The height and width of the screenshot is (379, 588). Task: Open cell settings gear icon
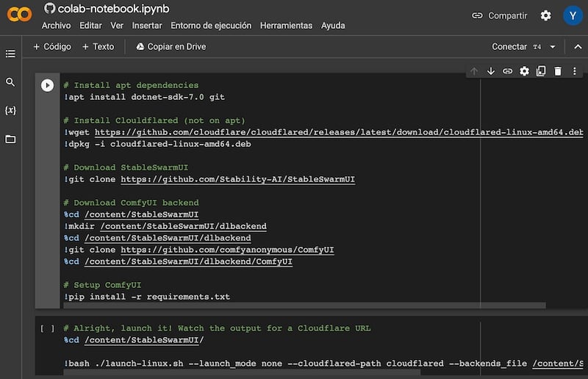[524, 71]
